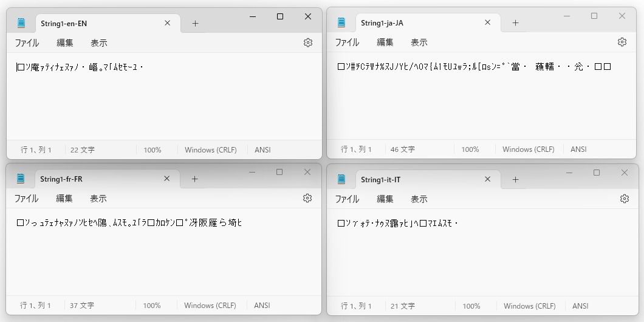Screen dimensions: 644x322
Task: Click Notepad icon in String1-it-IT title bar
Action: pos(341,179)
